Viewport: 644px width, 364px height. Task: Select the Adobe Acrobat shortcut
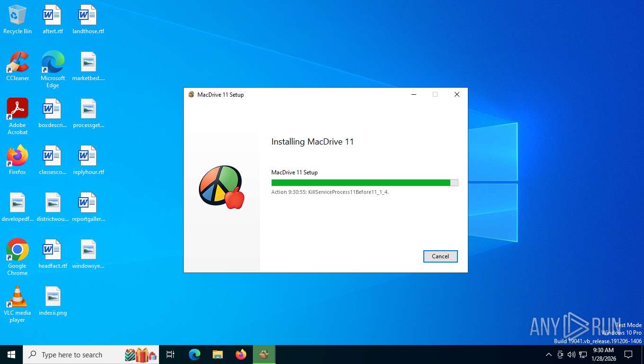pos(18,117)
